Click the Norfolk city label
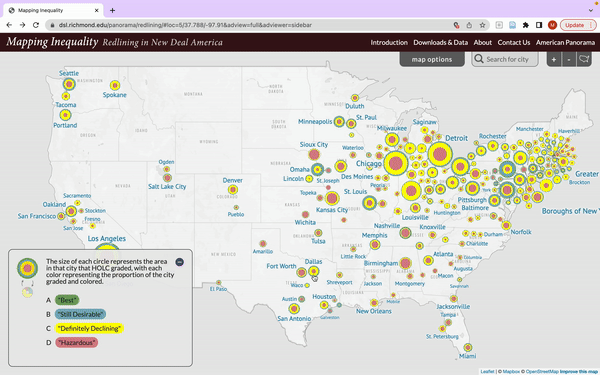 tap(521, 232)
